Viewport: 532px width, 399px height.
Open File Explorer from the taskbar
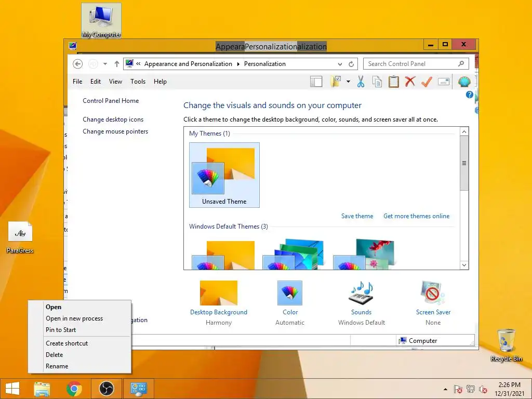(x=42, y=389)
